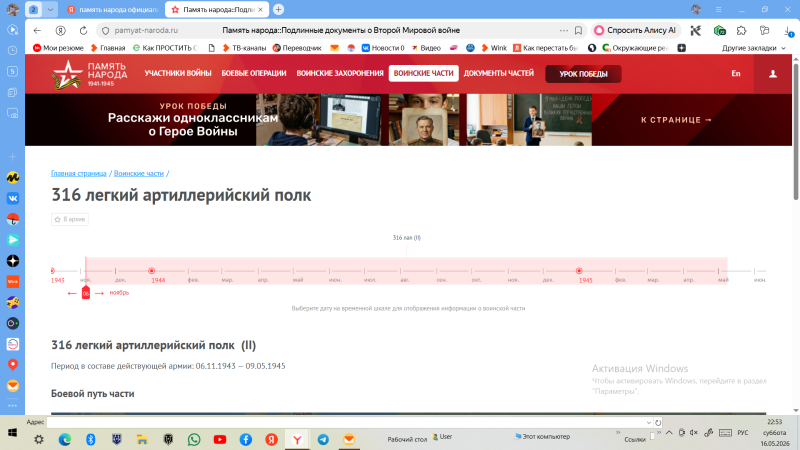Toggle the В архив star button
The width and height of the screenshot is (800, 450).
tap(70, 219)
